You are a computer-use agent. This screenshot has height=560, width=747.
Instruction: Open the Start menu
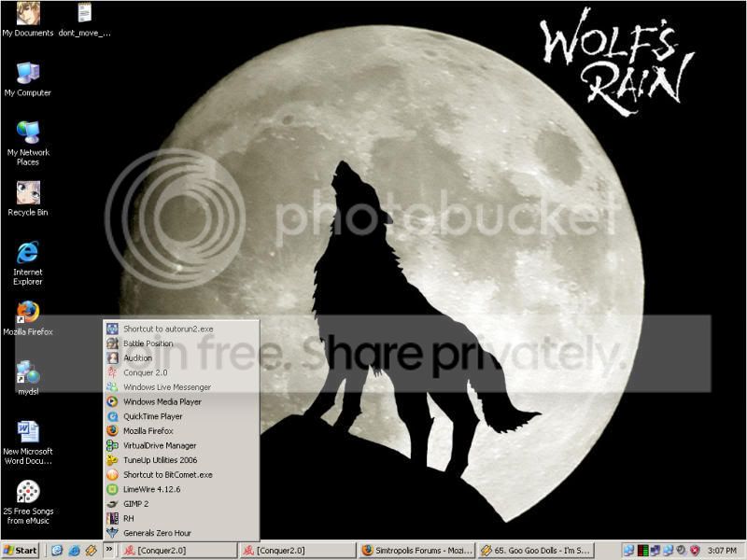tap(20, 551)
